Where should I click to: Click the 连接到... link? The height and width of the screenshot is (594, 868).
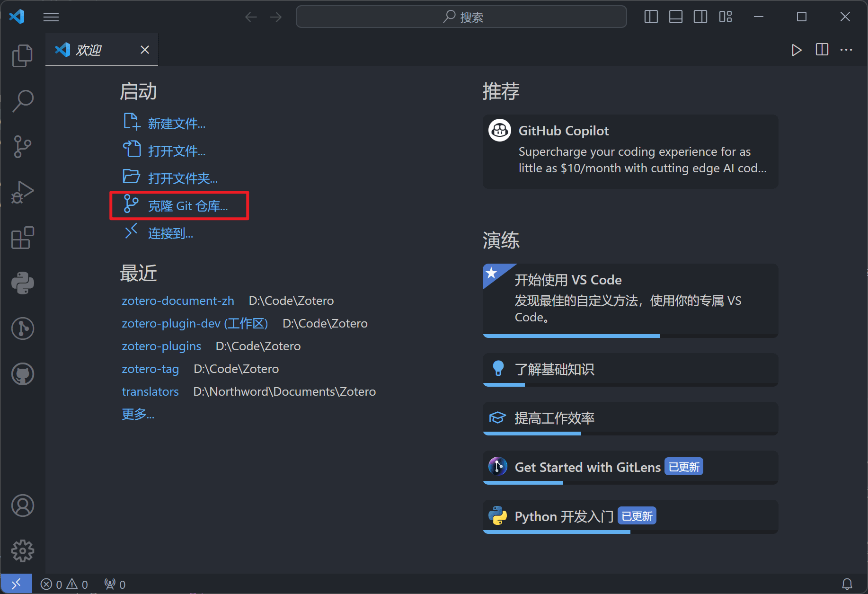point(170,233)
